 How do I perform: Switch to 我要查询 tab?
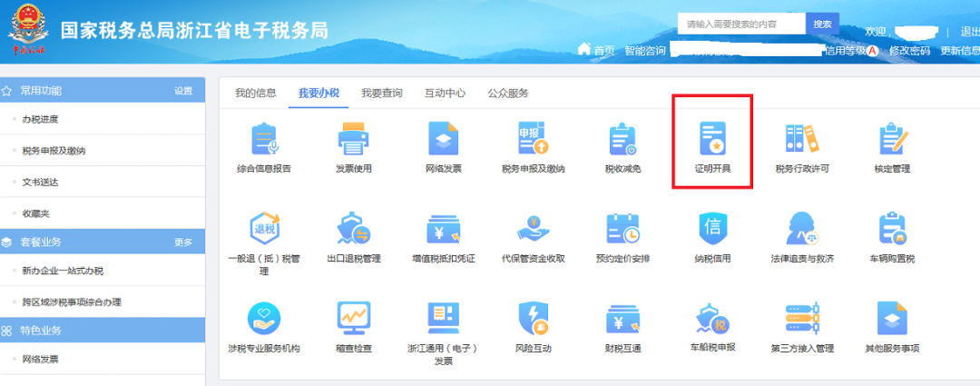pos(382,94)
